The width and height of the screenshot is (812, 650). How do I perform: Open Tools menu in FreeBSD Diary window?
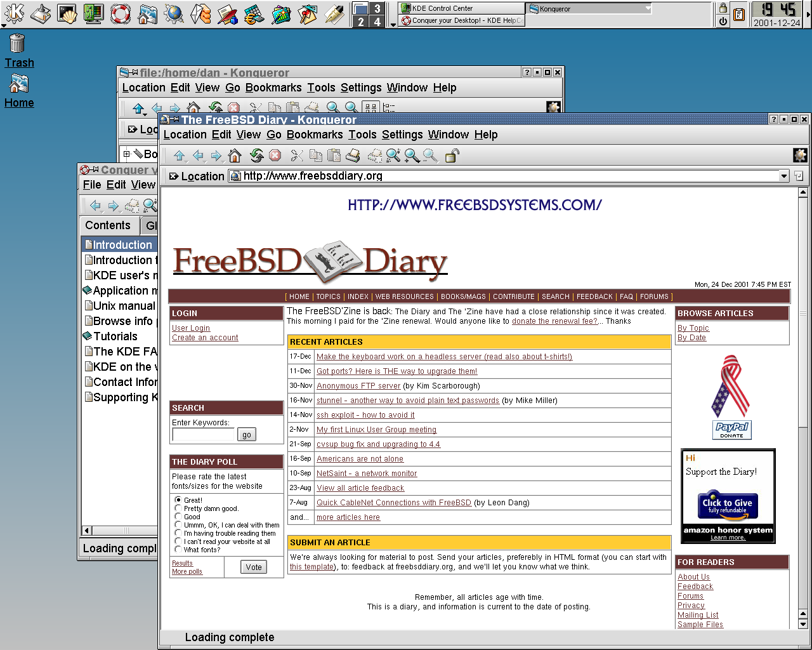[x=362, y=135]
